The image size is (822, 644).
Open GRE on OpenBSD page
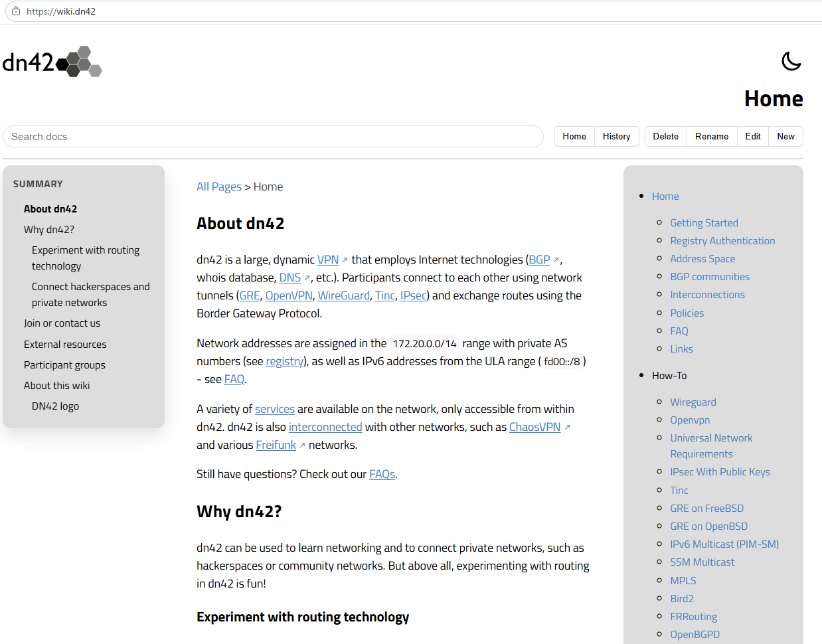click(709, 526)
